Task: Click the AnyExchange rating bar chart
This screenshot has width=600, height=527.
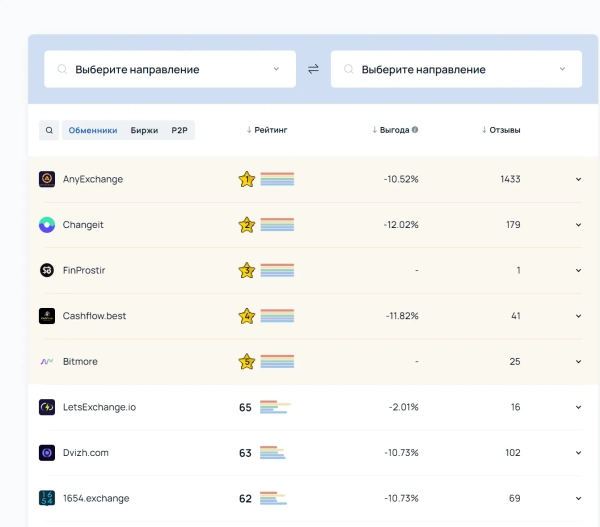Action: (277, 179)
